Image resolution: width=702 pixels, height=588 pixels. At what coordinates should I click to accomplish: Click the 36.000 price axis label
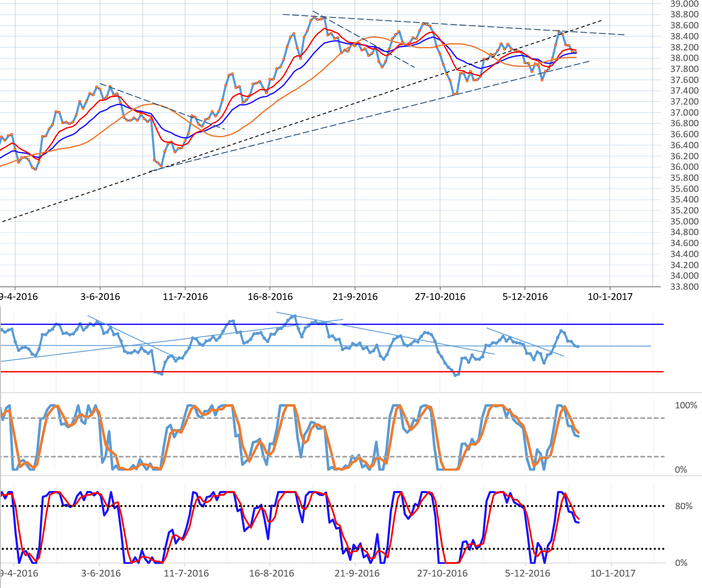684,167
